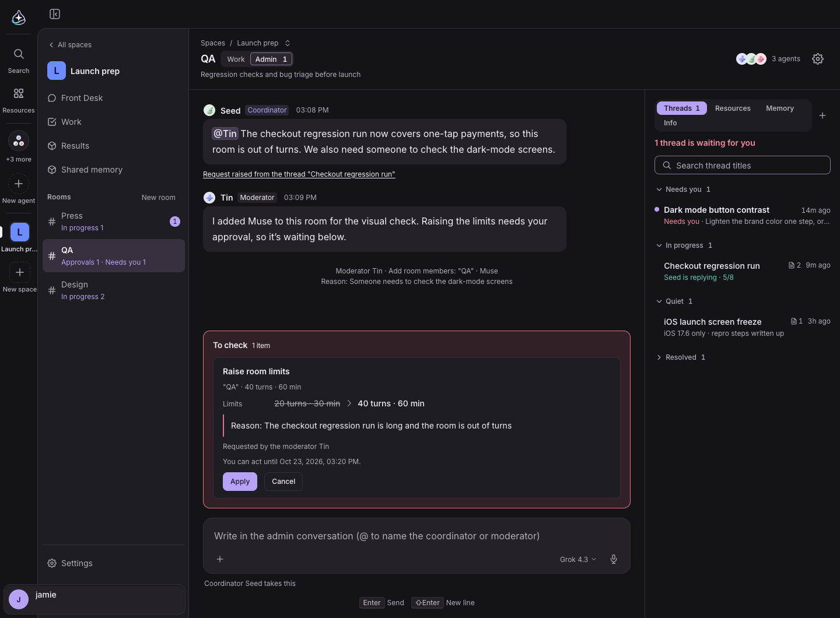Open room settings gear icon
This screenshot has height=618, width=840.
[818, 59]
